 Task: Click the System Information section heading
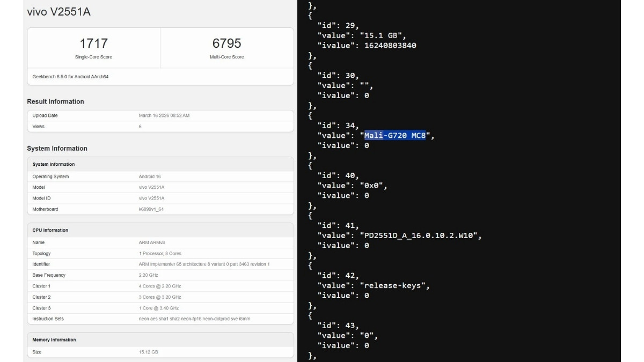(57, 149)
